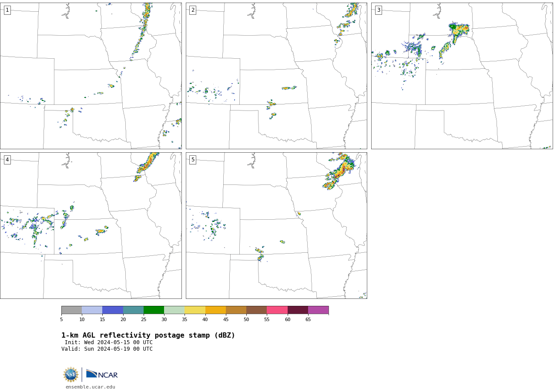The image size is (557, 392).
Task: Click the 'Init: Wed 2024-05-15 00 UTC' line
Action: point(109,342)
